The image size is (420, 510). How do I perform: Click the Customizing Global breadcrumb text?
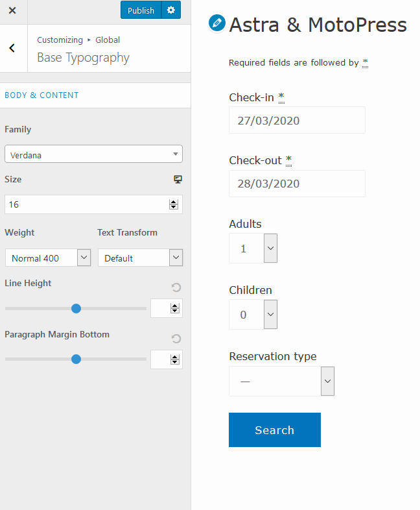click(x=78, y=40)
